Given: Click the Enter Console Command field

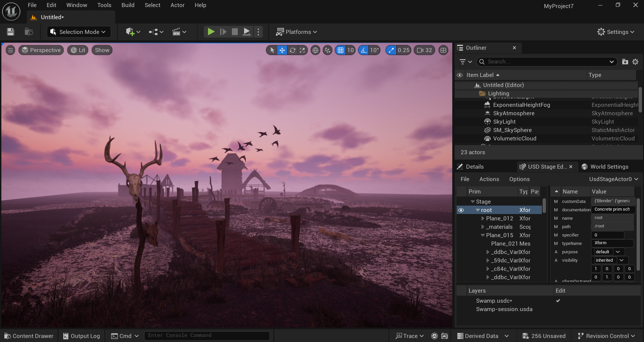Looking at the screenshot, I should click(x=207, y=336).
